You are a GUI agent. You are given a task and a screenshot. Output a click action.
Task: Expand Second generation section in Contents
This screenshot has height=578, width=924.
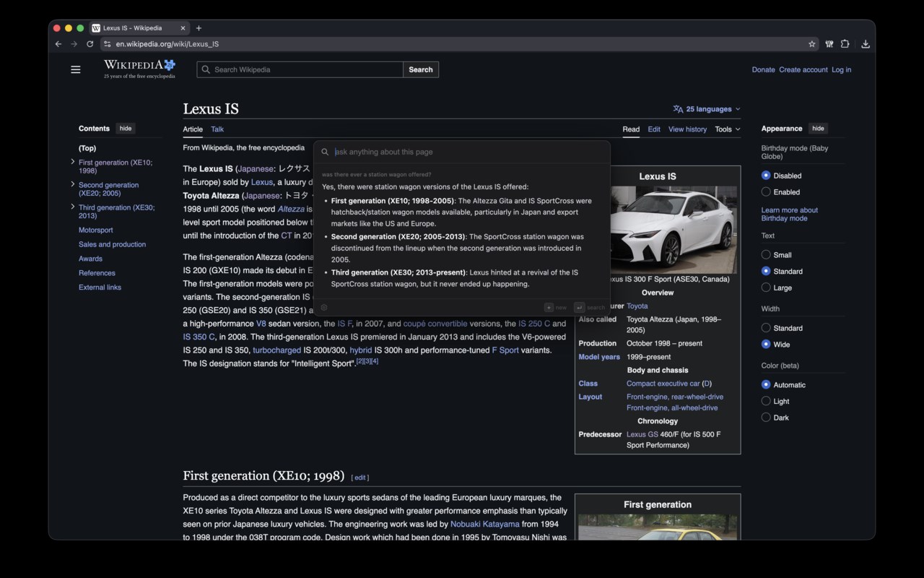click(x=72, y=184)
